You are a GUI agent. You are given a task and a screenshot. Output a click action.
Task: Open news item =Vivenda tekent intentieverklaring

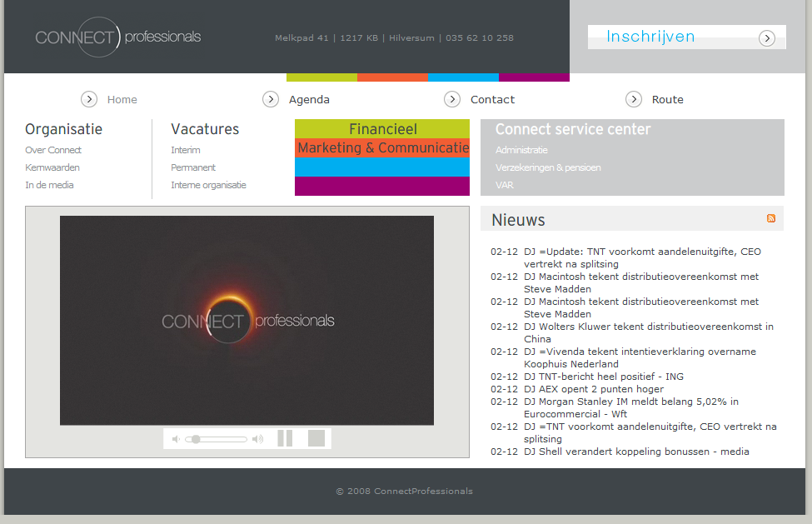[x=640, y=357]
